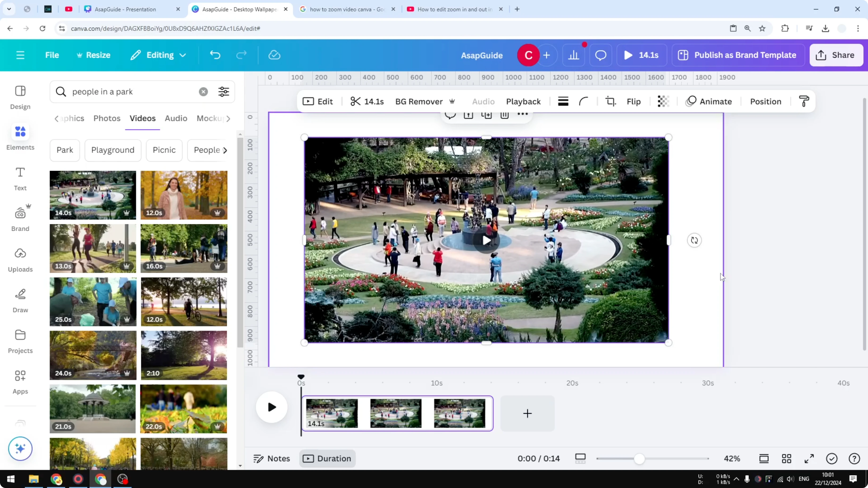868x488 pixels.
Task: Select the 25.0s park video thumbnail
Action: pos(93,302)
